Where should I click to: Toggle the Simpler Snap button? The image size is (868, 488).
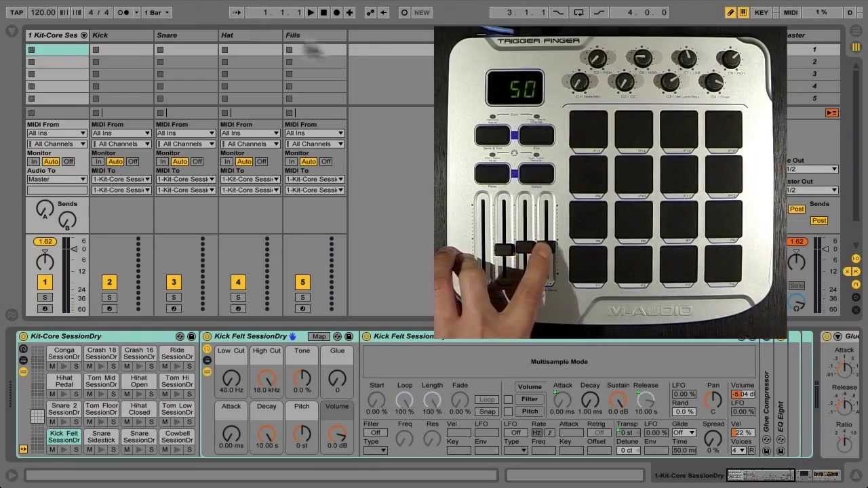pyautogui.click(x=487, y=411)
